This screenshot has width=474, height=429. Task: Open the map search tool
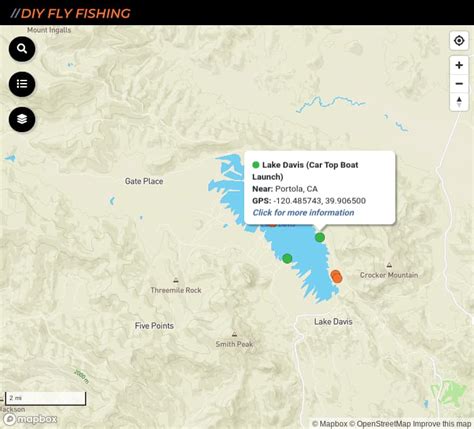pos(22,49)
